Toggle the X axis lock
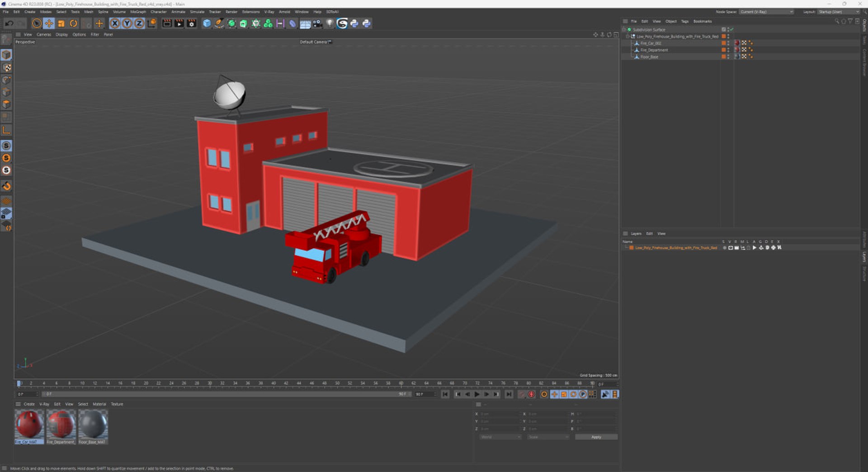 coord(115,24)
